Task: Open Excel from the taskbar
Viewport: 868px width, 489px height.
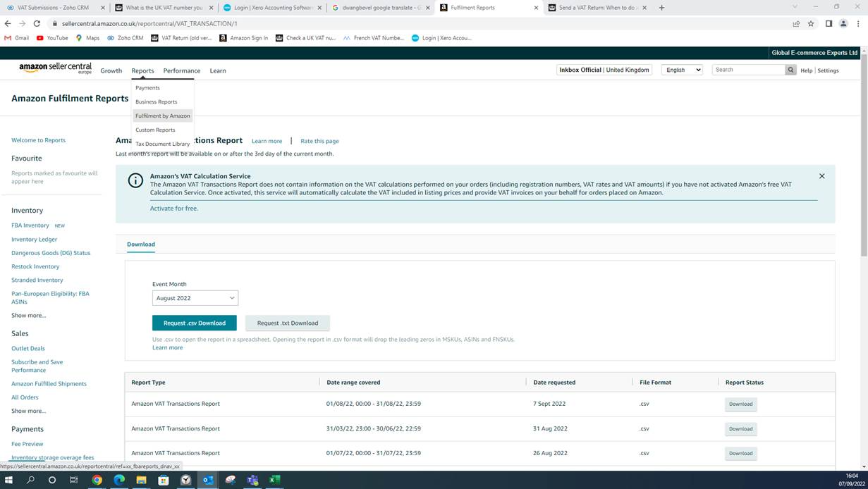Action: (274, 480)
